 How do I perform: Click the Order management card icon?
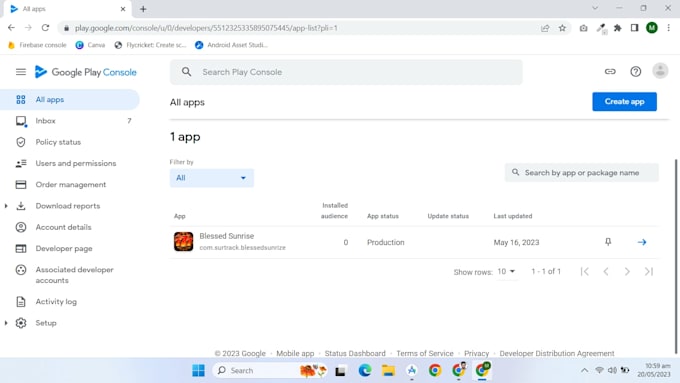21,184
